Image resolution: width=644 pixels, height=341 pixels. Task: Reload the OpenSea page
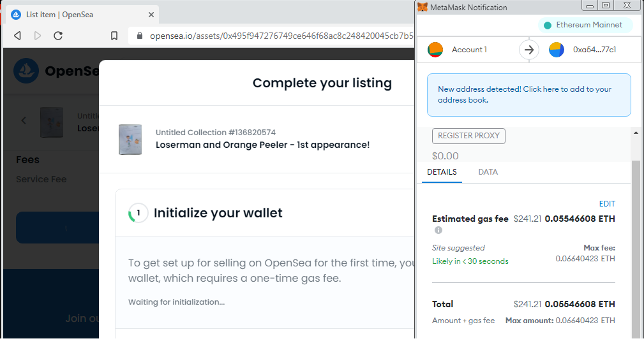click(58, 36)
